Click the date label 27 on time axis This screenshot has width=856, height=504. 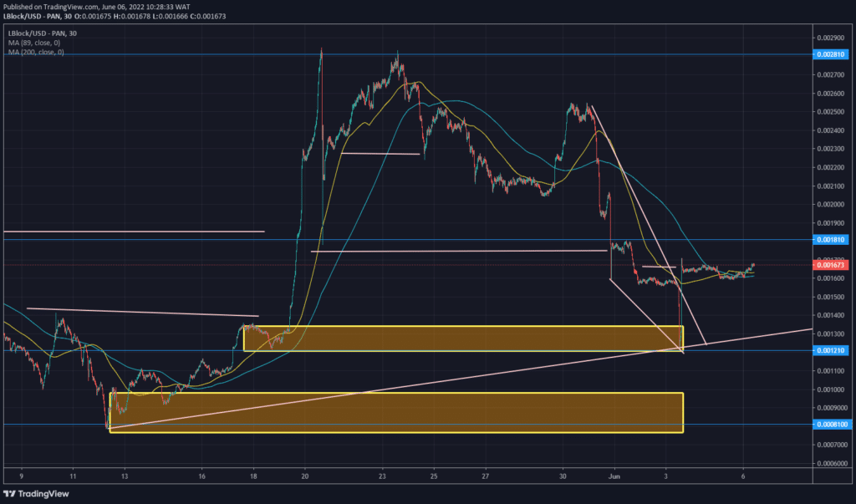pyautogui.click(x=486, y=476)
